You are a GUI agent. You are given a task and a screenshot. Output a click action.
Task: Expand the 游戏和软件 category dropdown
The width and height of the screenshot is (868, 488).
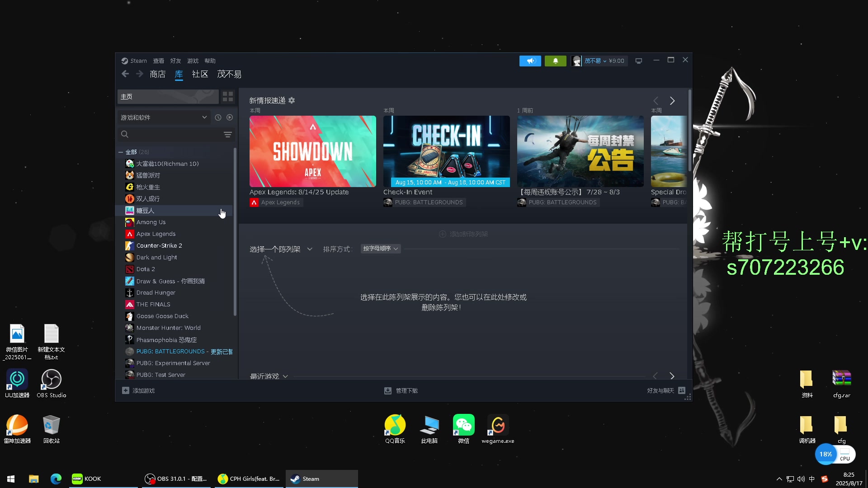pyautogui.click(x=164, y=117)
